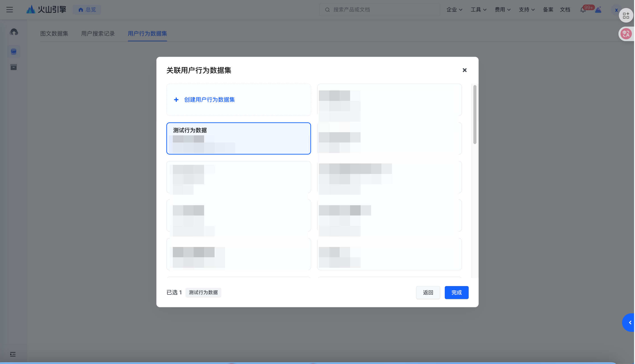The image size is (635, 364).
Task: Click the translate floating icon
Action: pyautogui.click(x=627, y=34)
